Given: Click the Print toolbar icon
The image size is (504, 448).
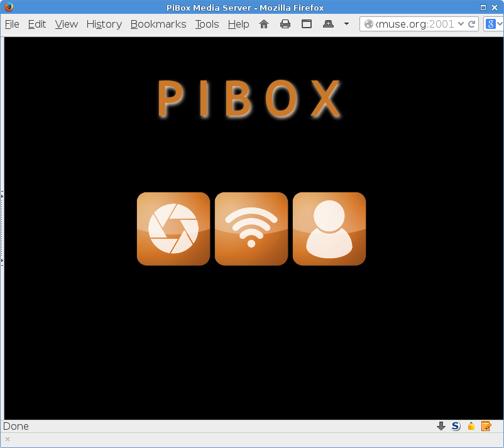Looking at the screenshot, I should 285,24.
